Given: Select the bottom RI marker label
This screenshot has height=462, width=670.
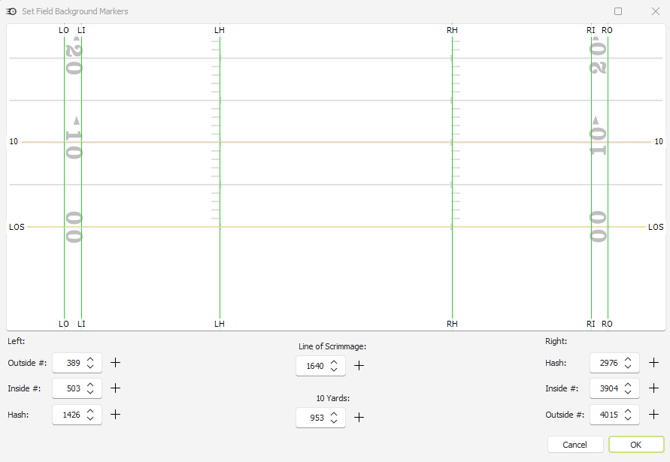Looking at the screenshot, I should point(591,324).
